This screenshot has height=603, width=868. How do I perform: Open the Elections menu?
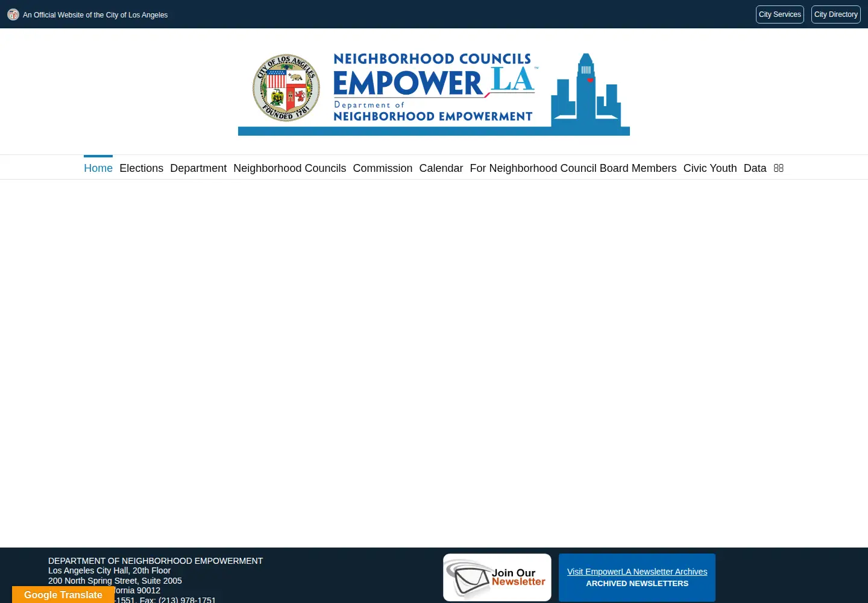141,168
